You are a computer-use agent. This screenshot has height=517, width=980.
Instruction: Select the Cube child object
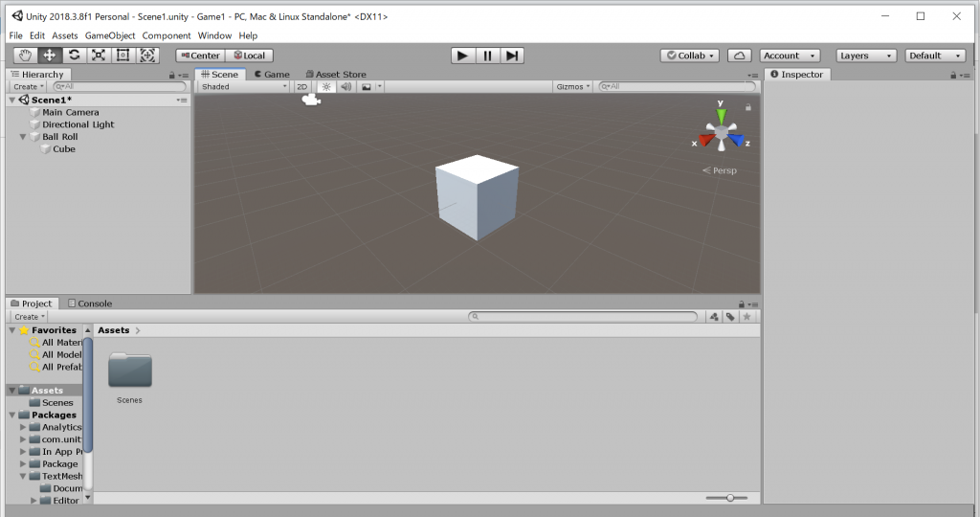tap(64, 148)
